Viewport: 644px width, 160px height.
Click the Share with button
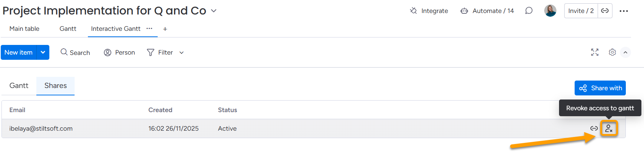tap(600, 88)
